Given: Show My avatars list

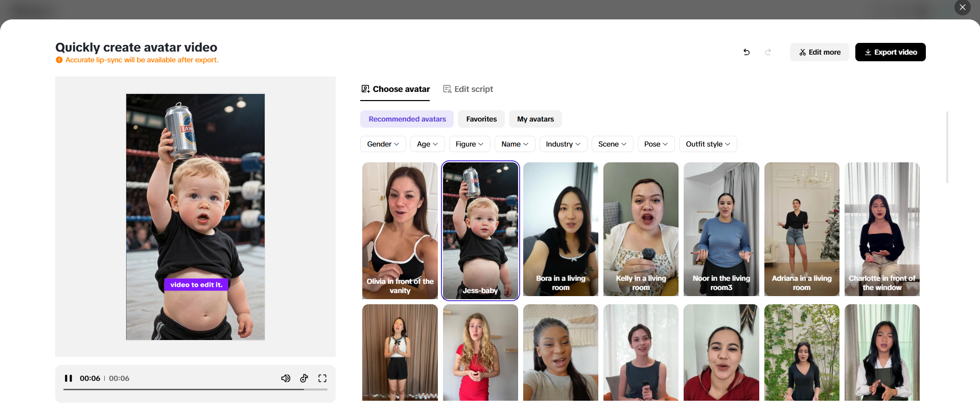Looking at the screenshot, I should 535,119.
